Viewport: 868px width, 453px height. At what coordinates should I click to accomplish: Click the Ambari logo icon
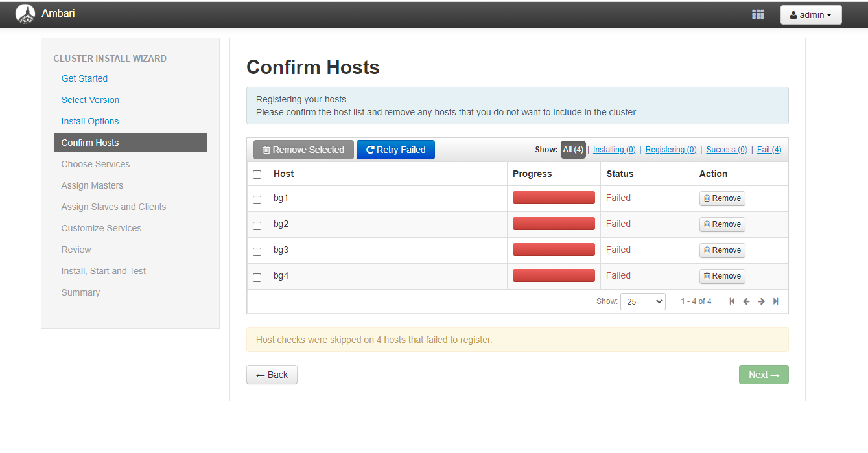pos(25,14)
